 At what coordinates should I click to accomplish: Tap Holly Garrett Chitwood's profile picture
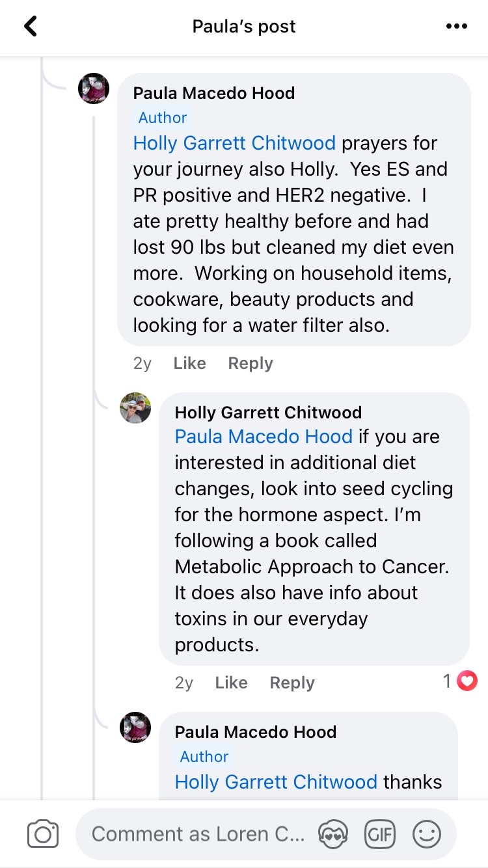click(135, 408)
